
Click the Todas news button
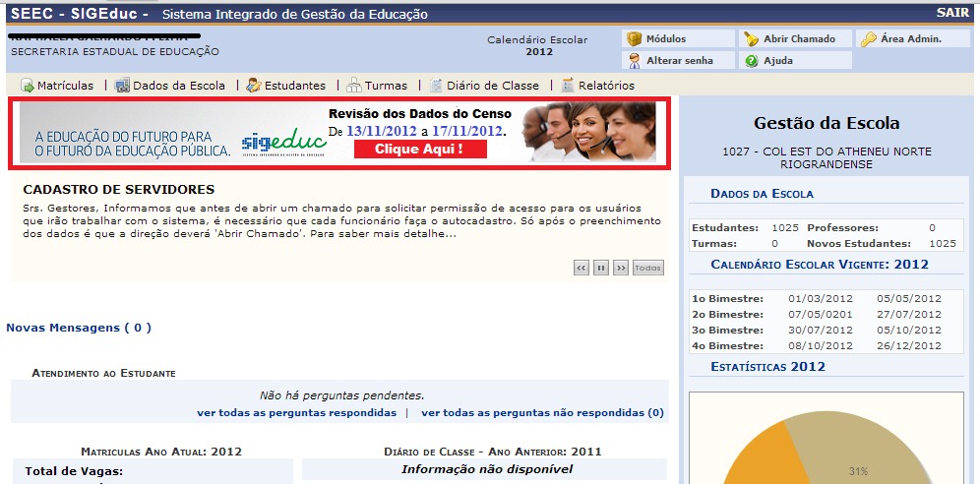click(x=648, y=268)
